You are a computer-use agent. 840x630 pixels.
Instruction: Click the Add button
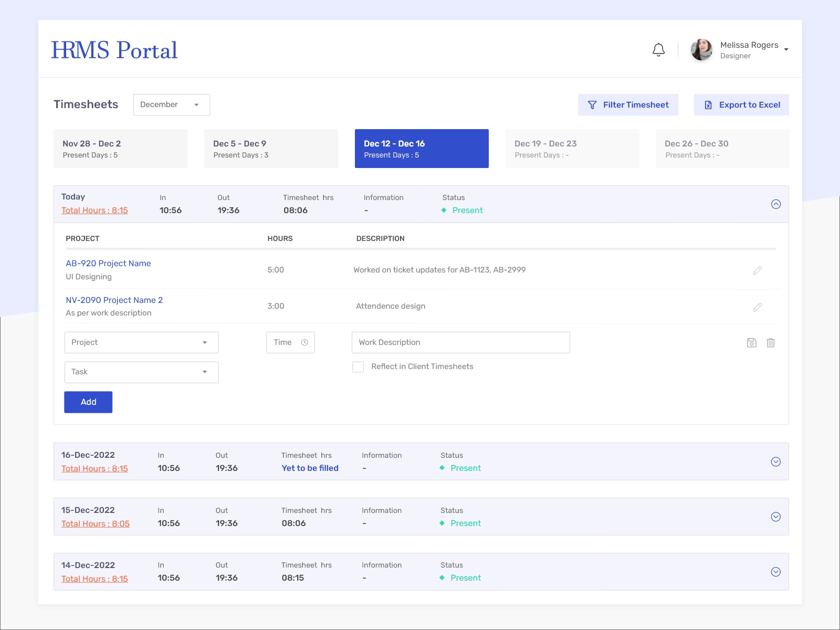click(x=88, y=402)
